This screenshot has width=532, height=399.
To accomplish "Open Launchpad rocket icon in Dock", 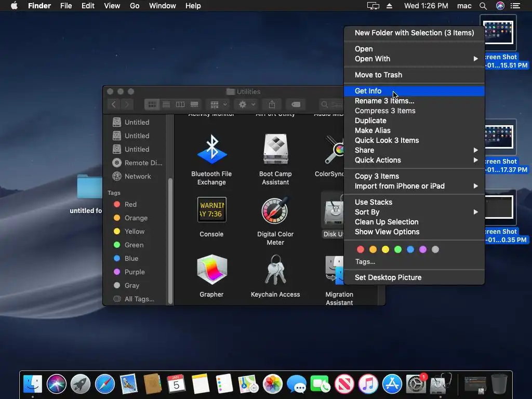I will pos(81,384).
